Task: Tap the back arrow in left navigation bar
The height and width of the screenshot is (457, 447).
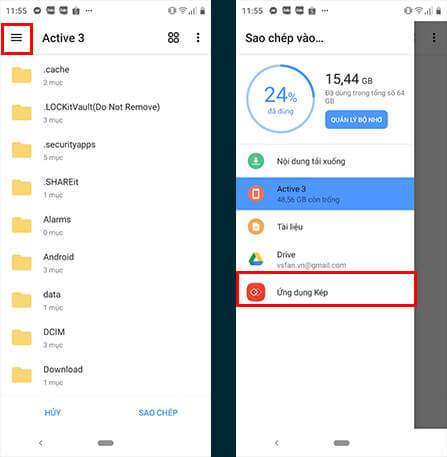Action: click(41, 443)
